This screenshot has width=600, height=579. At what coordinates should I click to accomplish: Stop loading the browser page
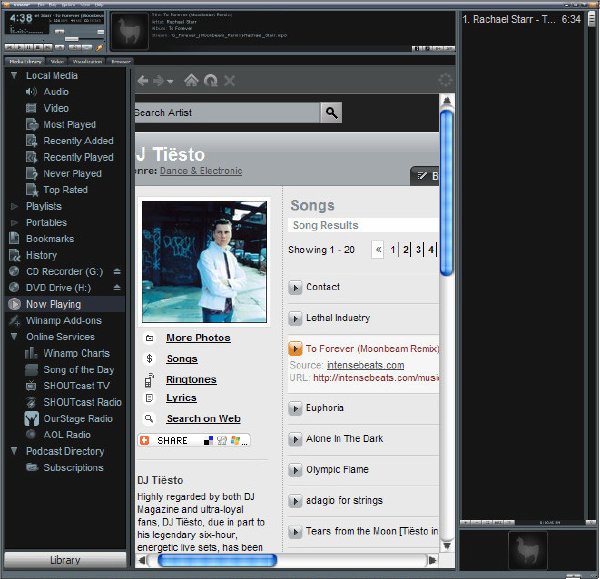[229, 80]
